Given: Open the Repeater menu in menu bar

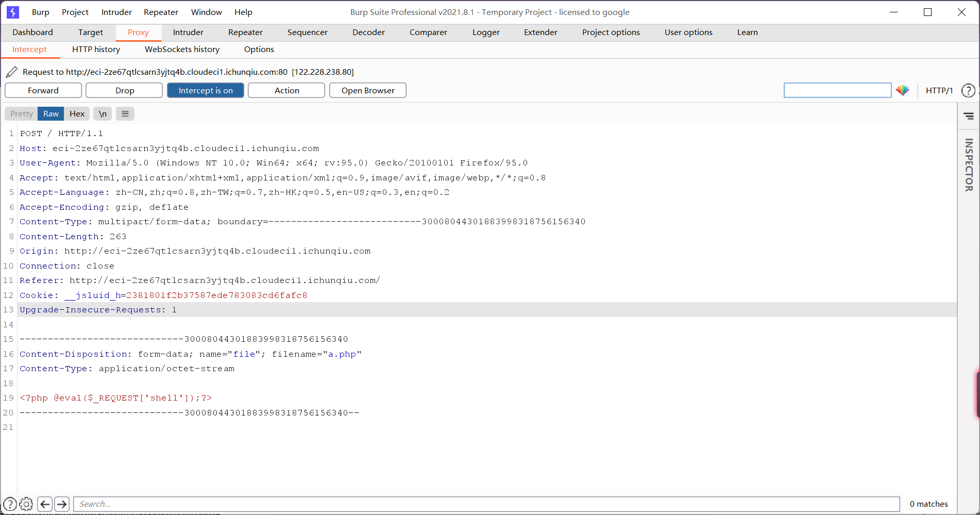Looking at the screenshot, I should coord(161,12).
